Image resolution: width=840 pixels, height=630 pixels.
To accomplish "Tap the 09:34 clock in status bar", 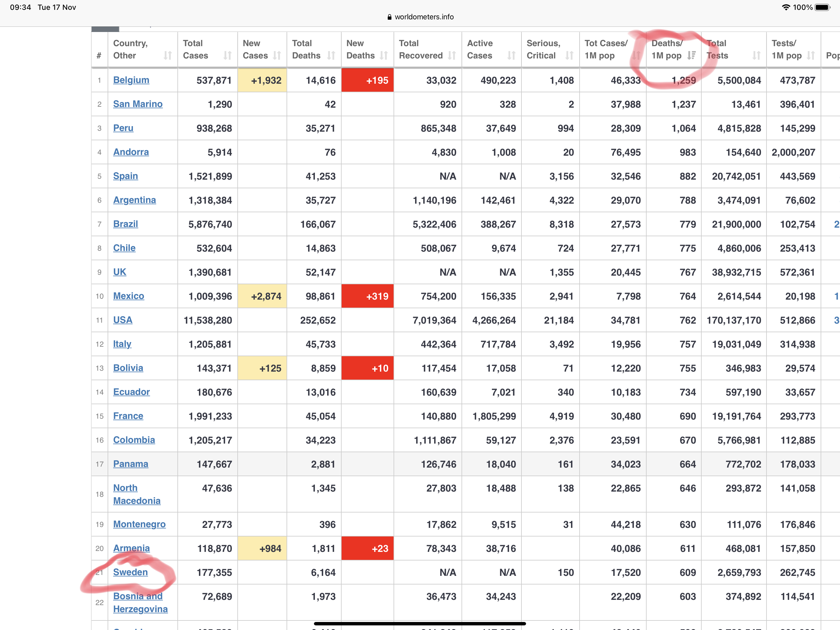I will pos(21,7).
